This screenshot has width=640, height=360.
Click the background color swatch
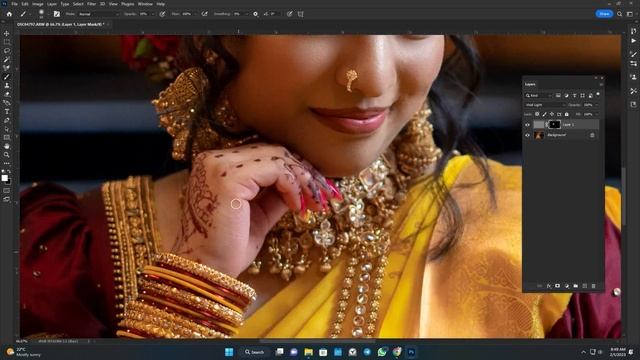pos(9,182)
